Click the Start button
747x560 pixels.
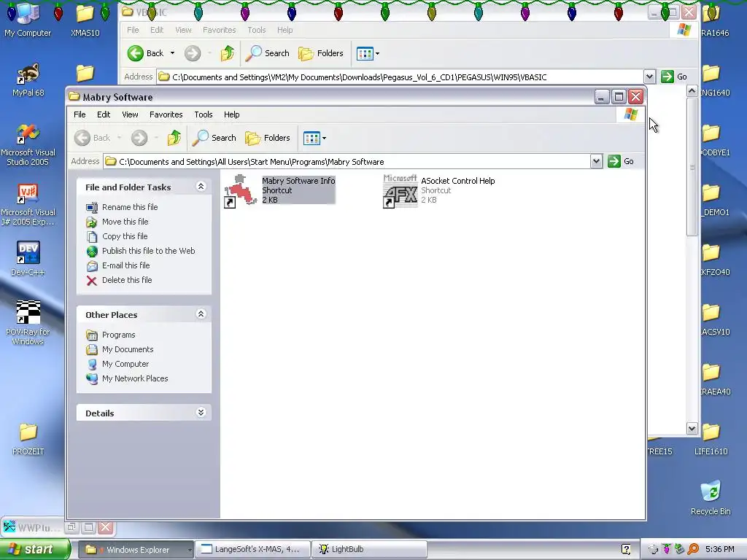pyautogui.click(x=34, y=549)
